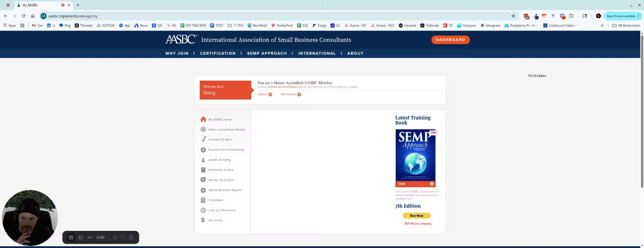Click the PowerPoints For Marketing download icon
This screenshot has width=644, height=248.
tap(203, 150)
